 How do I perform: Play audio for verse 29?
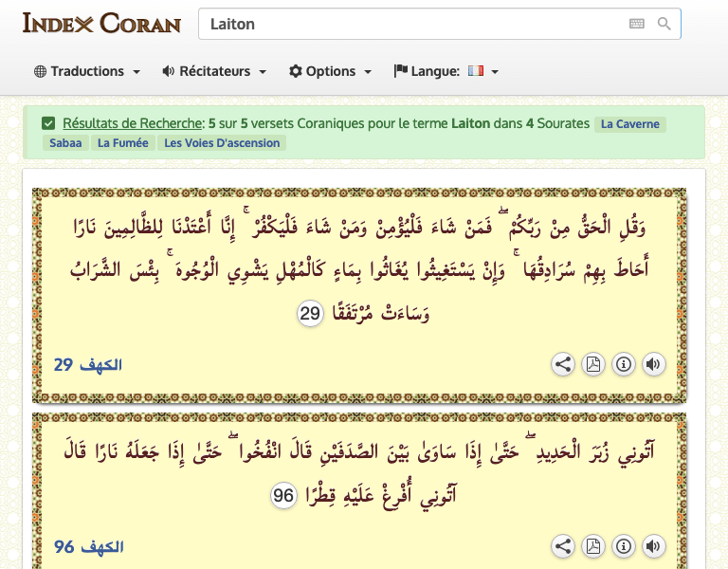point(654,364)
